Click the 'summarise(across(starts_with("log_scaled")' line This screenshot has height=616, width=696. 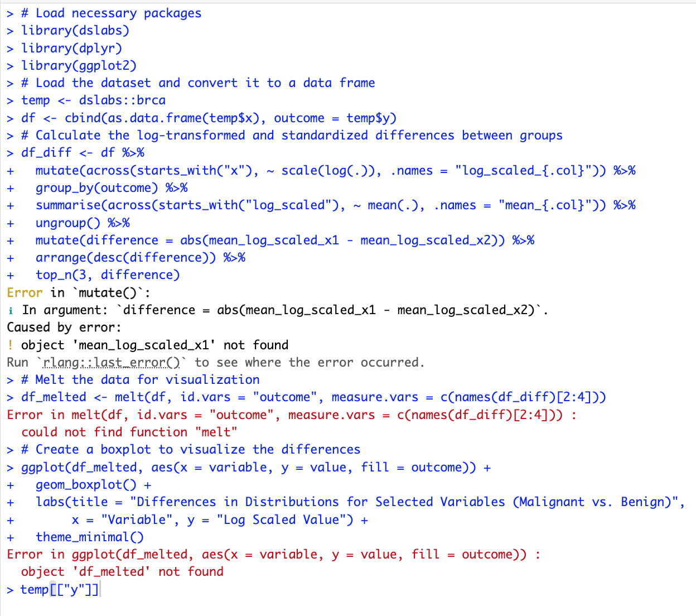click(x=336, y=205)
